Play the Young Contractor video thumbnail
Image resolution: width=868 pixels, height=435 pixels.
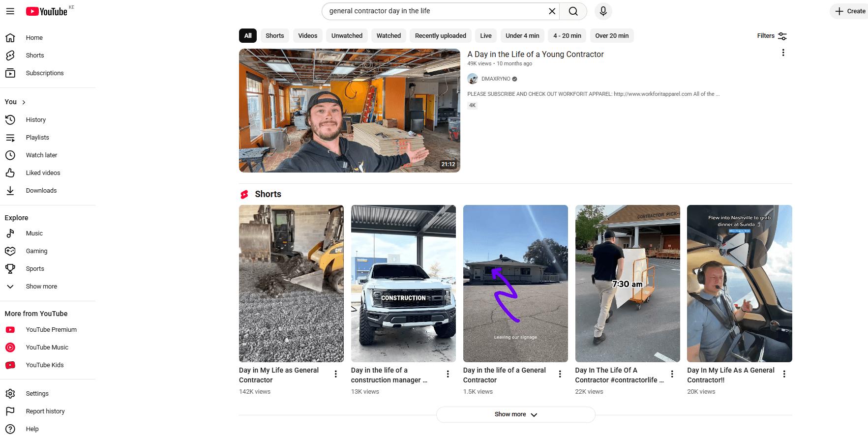pyautogui.click(x=350, y=111)
